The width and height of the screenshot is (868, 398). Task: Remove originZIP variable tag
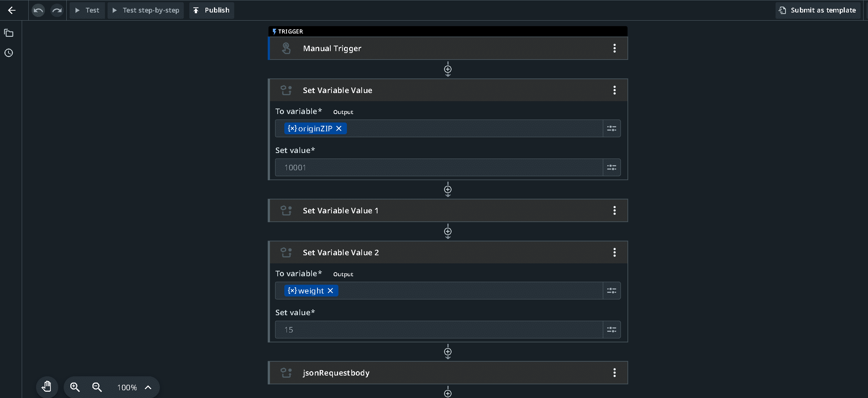click(x=339, y=128)
